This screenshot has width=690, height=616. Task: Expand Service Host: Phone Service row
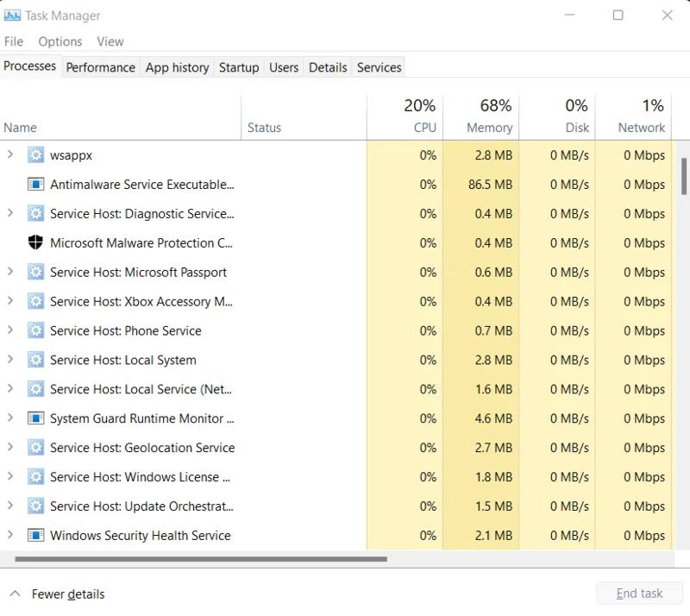10,330
